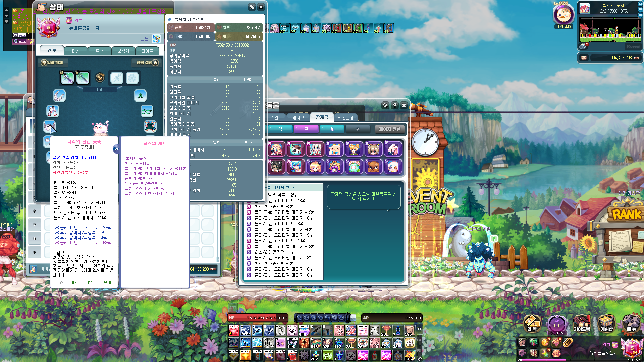Click the weapon swap Tab icon
The height and width of the screenshot is (362, 644).
100,78
